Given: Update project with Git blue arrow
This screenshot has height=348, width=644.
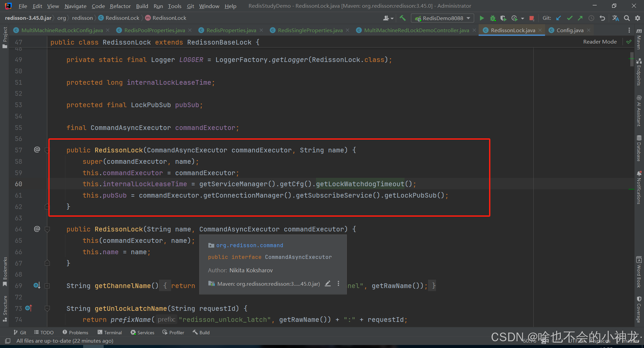Looking at the screenshot, I should point(558,18).
